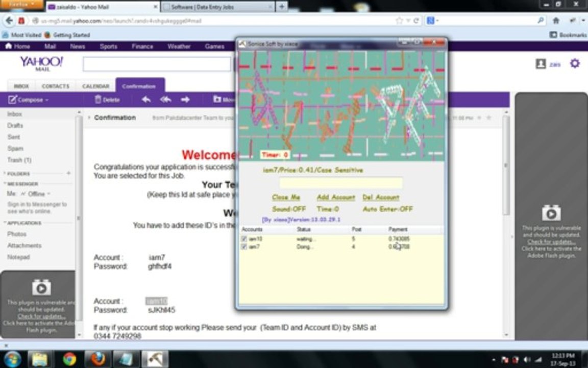Uncheck the iam7 account checkbox
588x368 pixels.
tap(244, 247)
